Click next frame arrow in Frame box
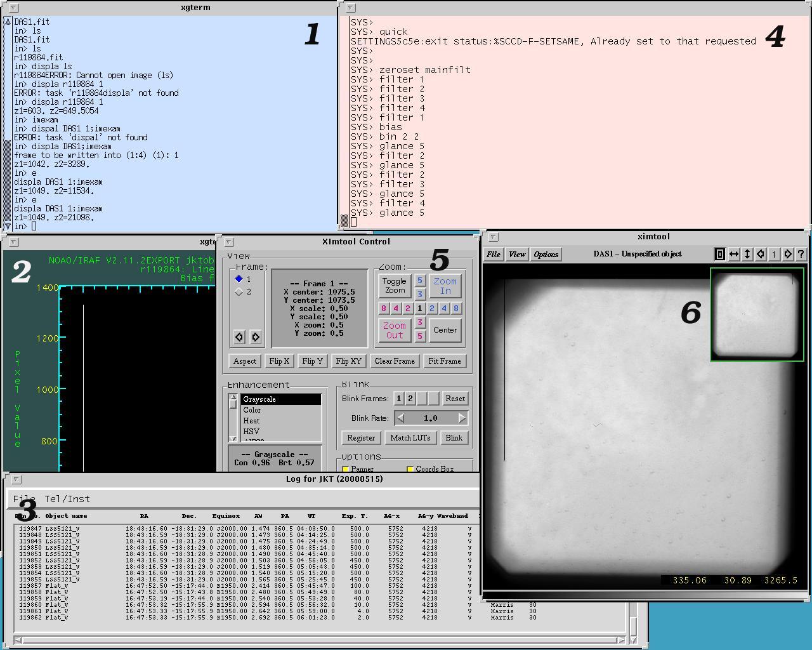 [255, 337]
